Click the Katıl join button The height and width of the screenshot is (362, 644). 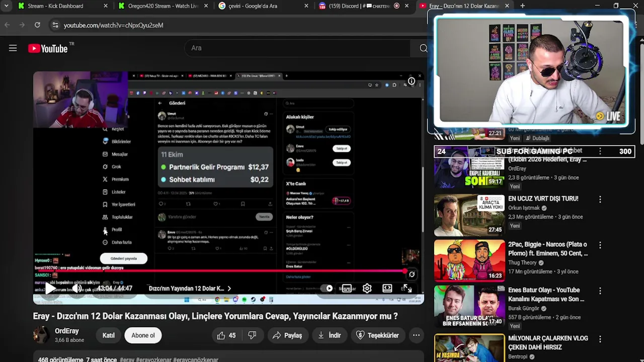click(109, 335)
